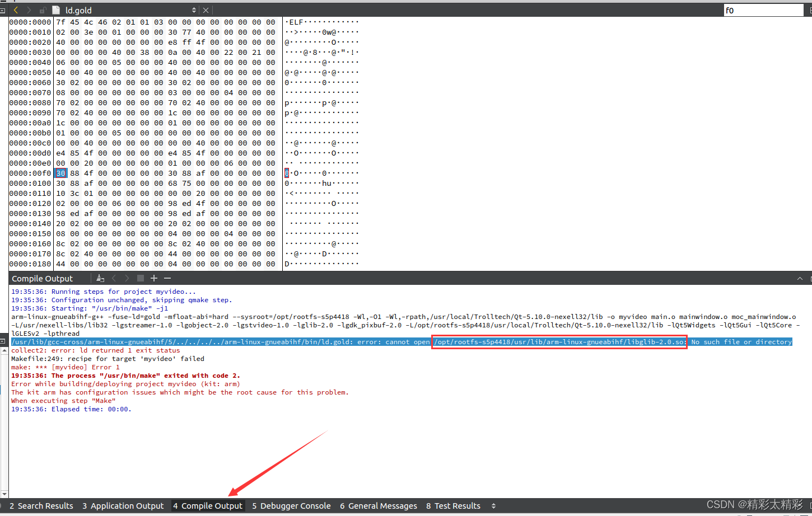
Task: Click the down arrow of the output scrollbar
Action: [x=4, y=494]
